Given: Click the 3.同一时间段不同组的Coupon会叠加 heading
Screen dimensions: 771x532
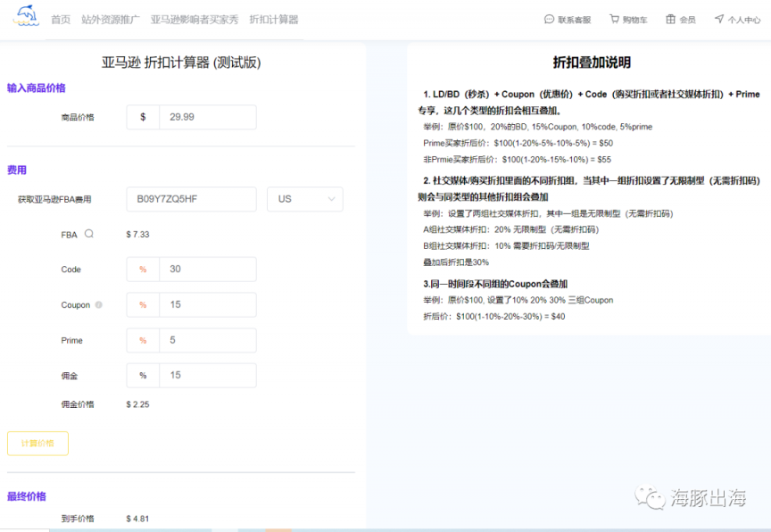Looking at the screenshot, I should pyautogui.click(x=495, y=284).
